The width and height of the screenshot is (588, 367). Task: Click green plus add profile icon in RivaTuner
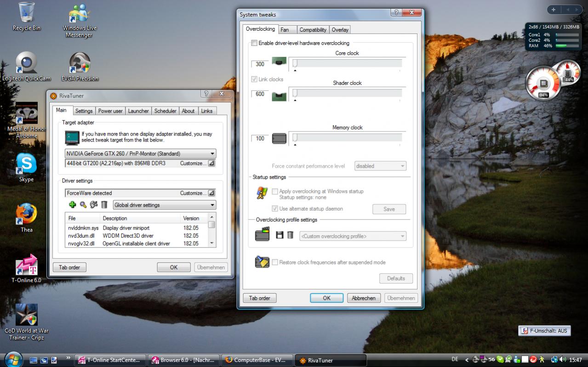pos(72,205)
